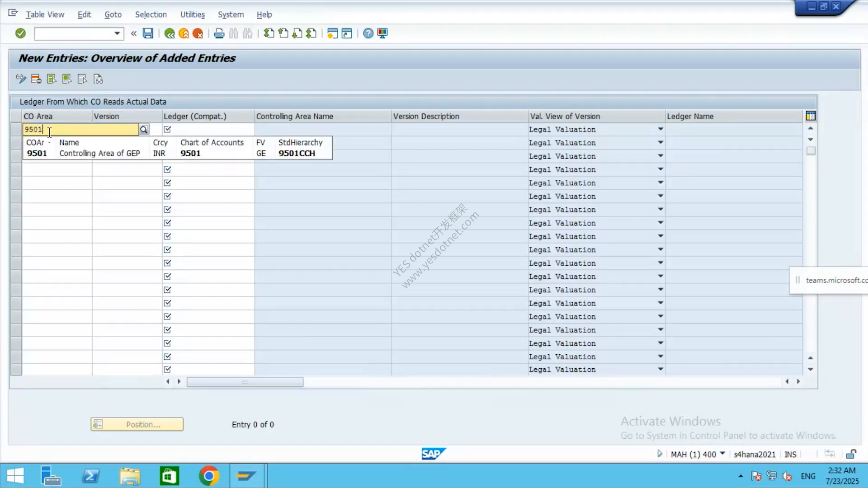
Task: Click the green Back arrow icon
Action: (170, 33)
